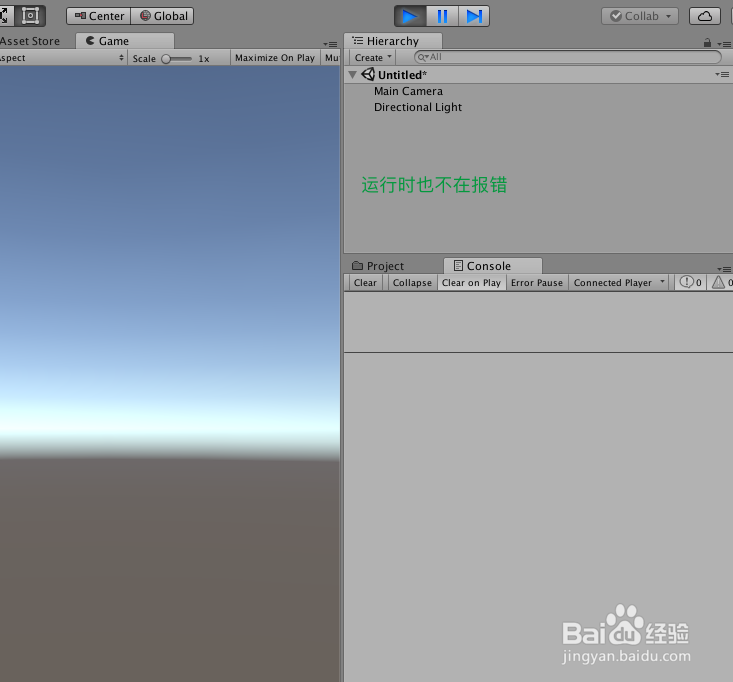Toggle the Hierarchy panel lock icon
This screenshot has width=733, height=682.
tap(707, 43)
